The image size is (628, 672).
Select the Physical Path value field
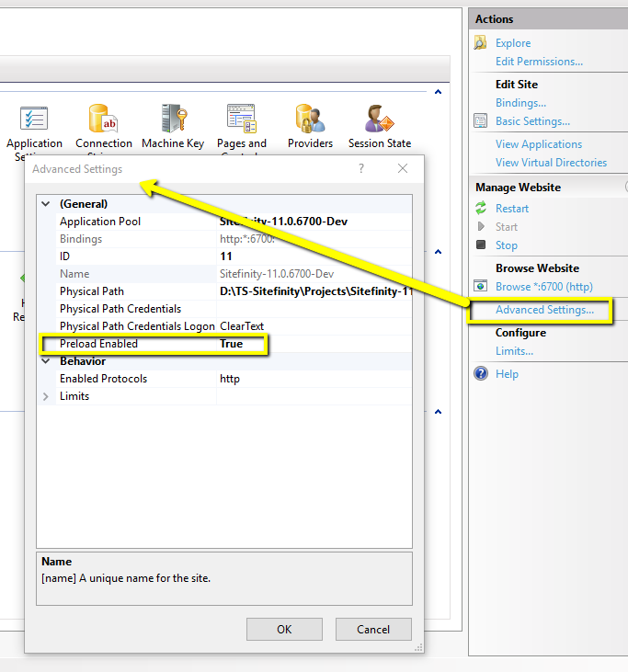pyautogui.click(x=313, y=291)
